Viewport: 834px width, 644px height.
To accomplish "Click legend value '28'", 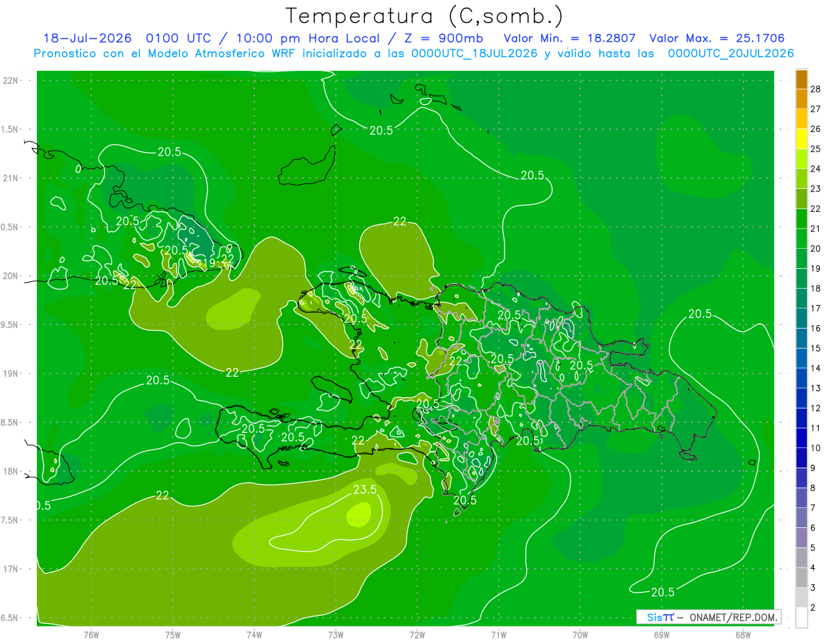I will (816, 89).
